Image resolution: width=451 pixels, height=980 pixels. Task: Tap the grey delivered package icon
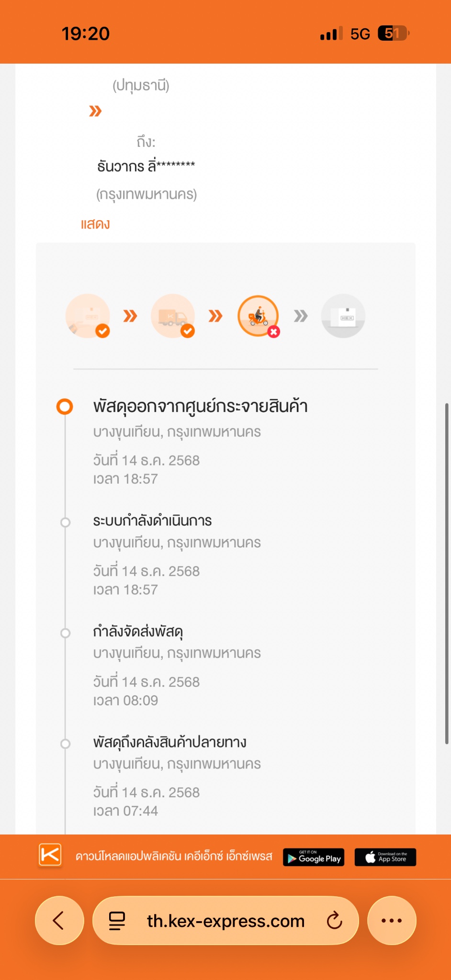pyautogui.click(x=343, y=316)
